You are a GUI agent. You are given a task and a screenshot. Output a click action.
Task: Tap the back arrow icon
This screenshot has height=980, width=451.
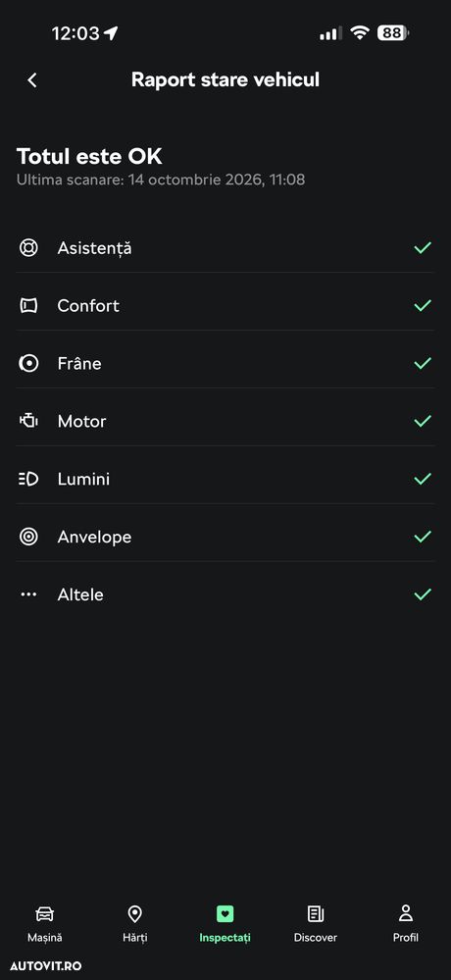point(31,80)
